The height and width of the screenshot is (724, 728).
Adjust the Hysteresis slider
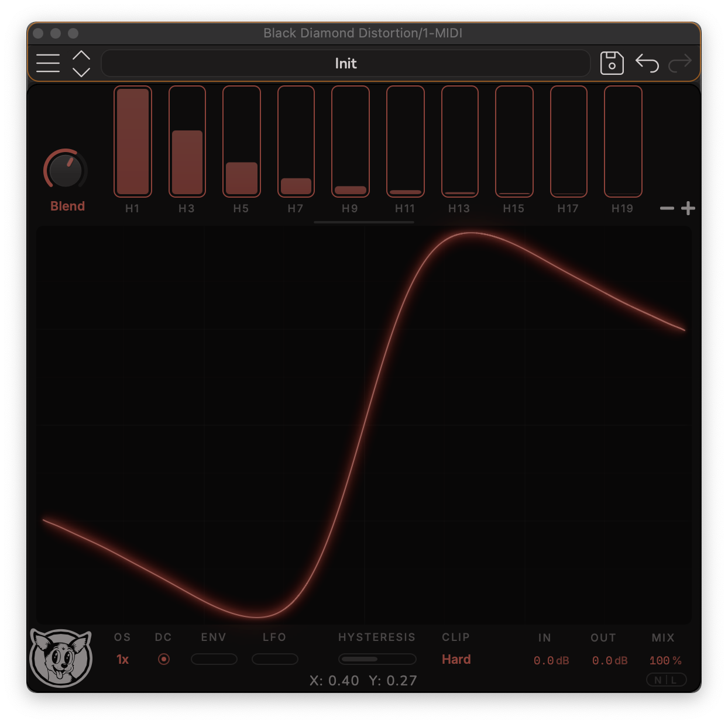(377, 659)
